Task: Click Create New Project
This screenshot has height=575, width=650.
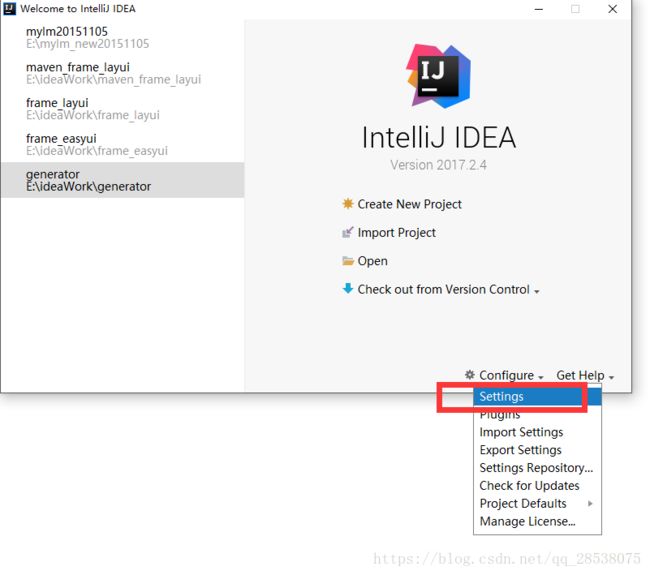Action: pos(409,204)
